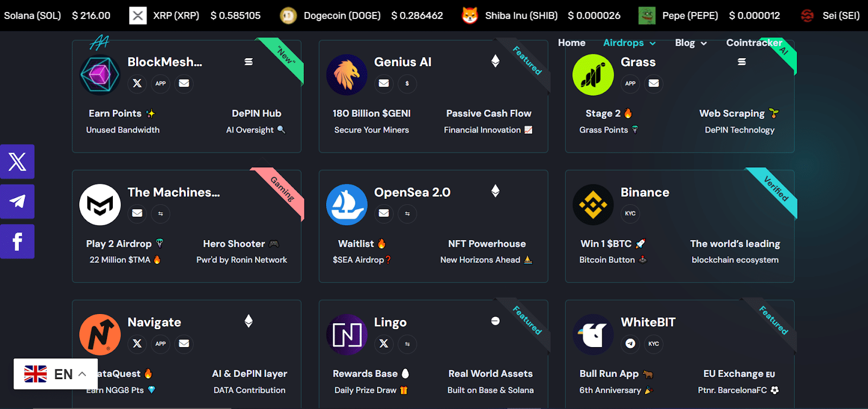The image size is (868, 409).
Task: Click the Navigate email icon
Action: [184, 343]
